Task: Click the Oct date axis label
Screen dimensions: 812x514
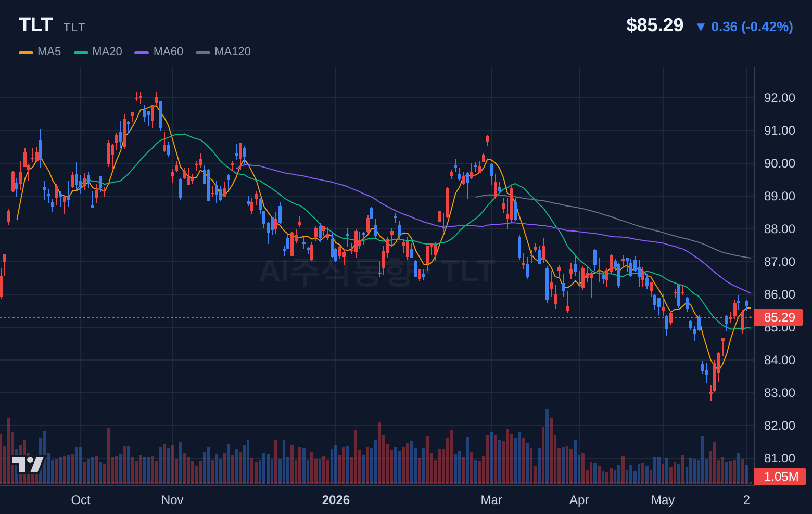Action: [81, 500]
